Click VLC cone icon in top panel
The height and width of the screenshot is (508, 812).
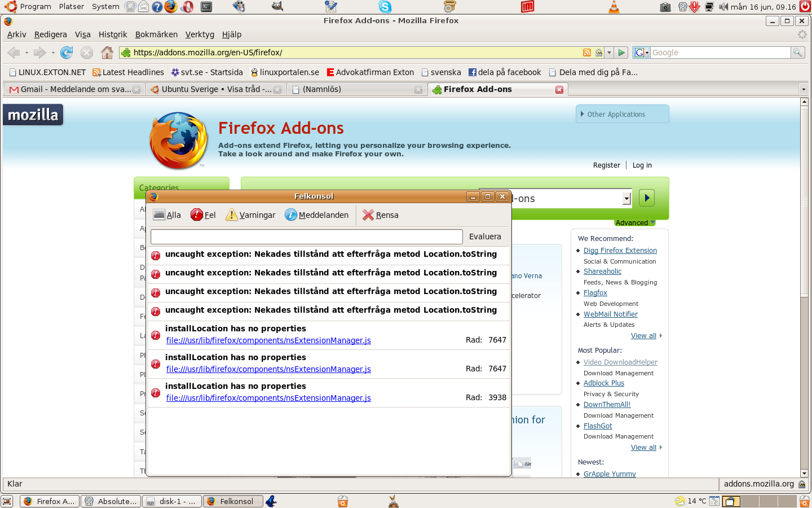tap(614, 7)
